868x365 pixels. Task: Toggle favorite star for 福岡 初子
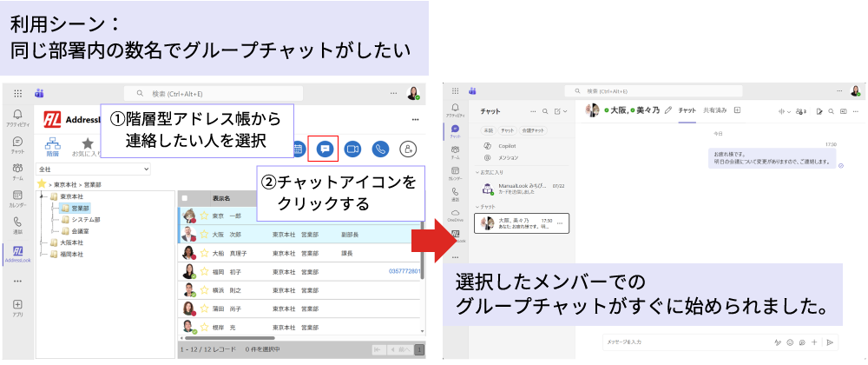point(205,272)
